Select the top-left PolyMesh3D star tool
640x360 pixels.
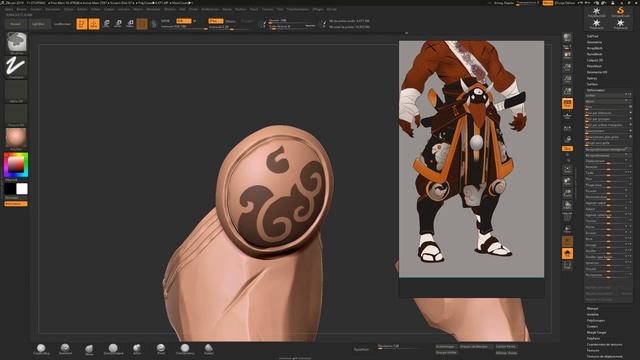click(x=596, y=11)
